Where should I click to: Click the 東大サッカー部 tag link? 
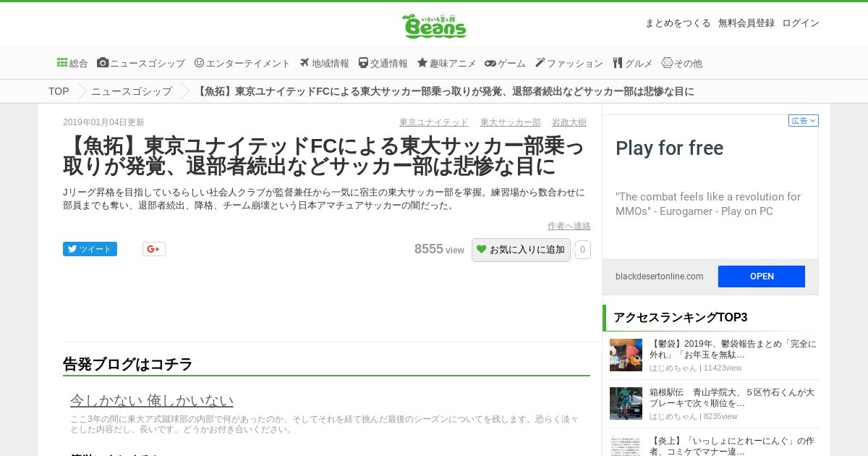tap(511, 122)
